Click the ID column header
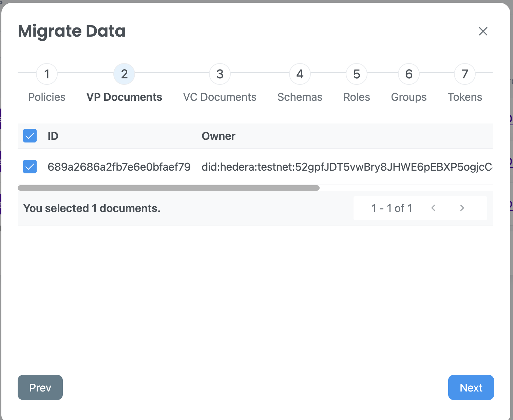Viewport: 513px width, 420px height. point(53,136)
